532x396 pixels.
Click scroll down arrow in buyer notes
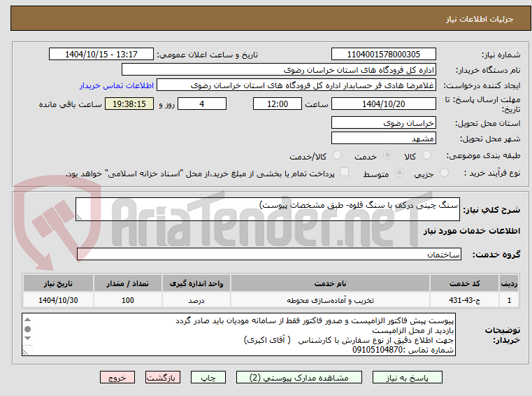pos(28,338)
